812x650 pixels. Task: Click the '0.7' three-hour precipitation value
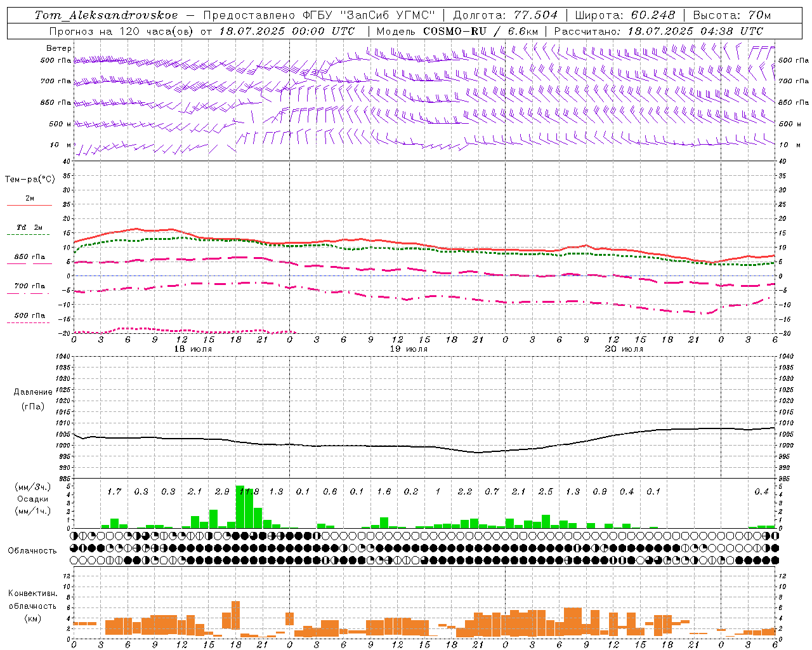point(492,492)
